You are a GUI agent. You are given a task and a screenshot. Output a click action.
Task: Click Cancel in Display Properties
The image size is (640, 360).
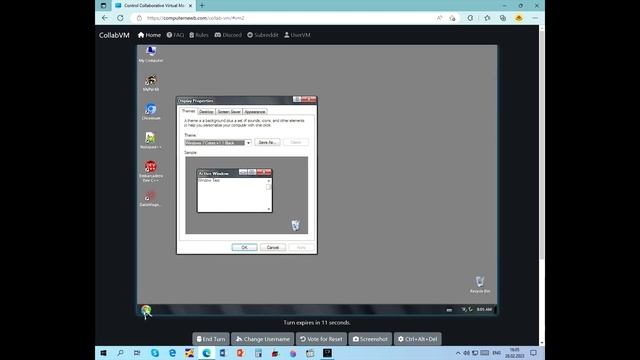click(x=273, y=247)
